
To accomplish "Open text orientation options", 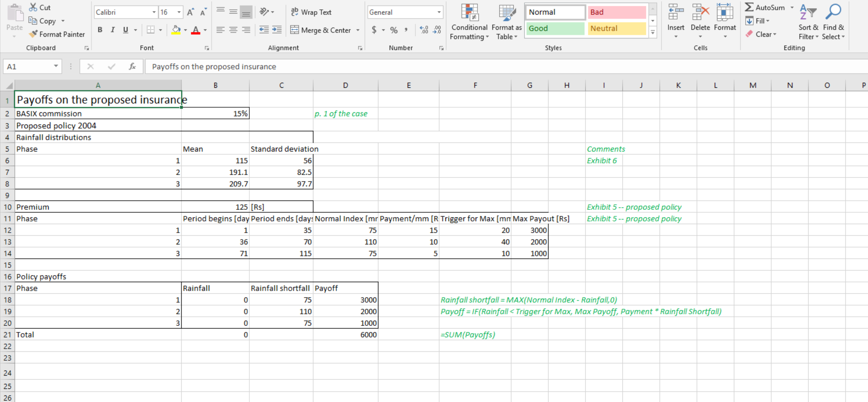I will (x=267, y=12).
